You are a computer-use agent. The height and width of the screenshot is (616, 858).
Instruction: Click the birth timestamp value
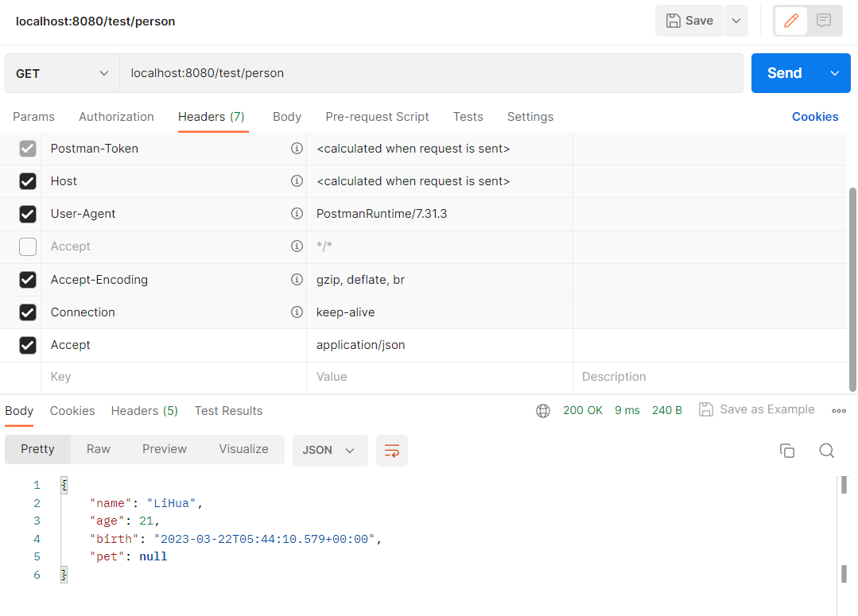pos(264,540)
